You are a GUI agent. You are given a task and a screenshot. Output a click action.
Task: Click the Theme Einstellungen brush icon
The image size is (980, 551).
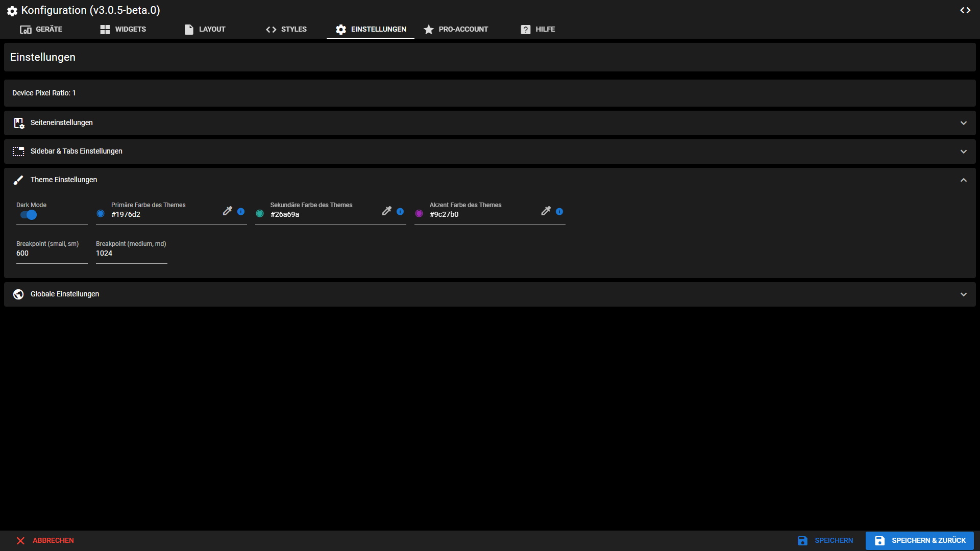pos(18,180)
